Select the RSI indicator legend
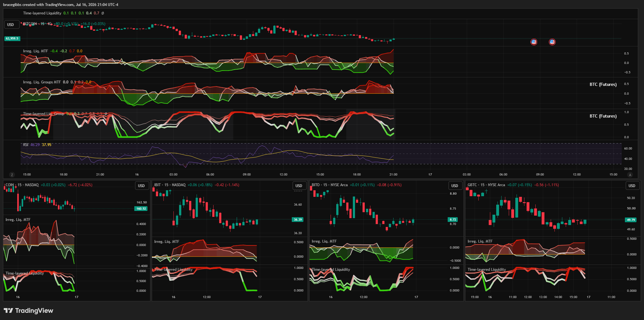644x320 pixels. click(x=26, y=145)
